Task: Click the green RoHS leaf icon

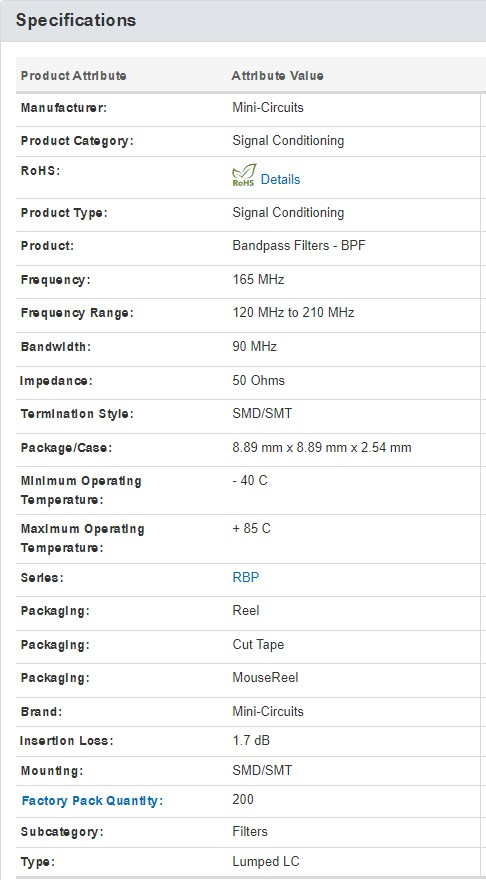Action: [244, 176]
